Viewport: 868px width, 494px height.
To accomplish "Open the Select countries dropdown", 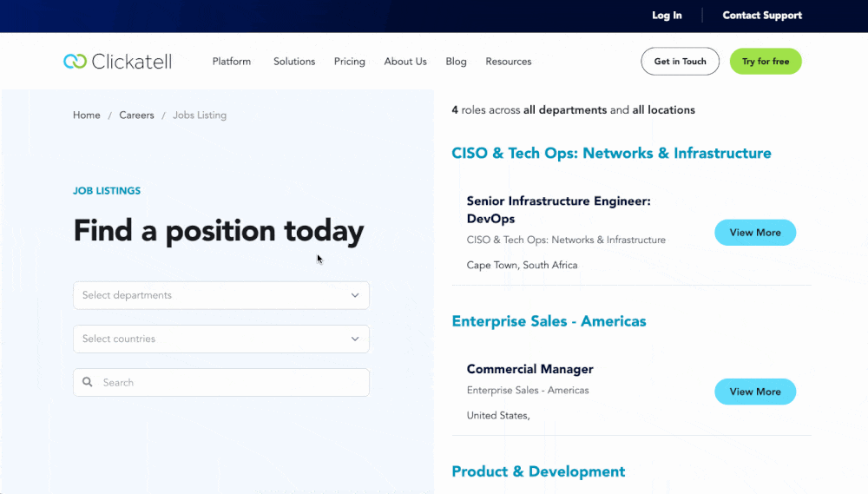I will tap(220, 339).
